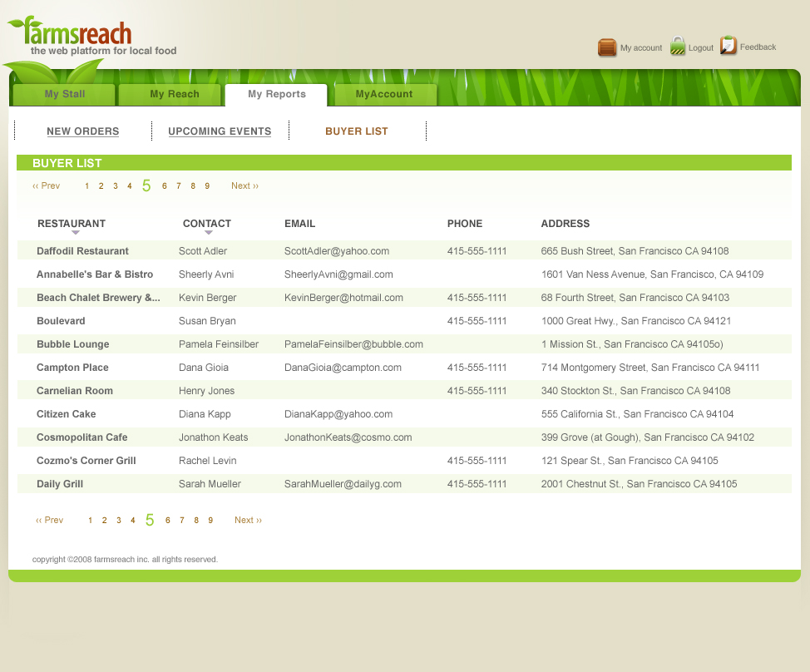Click the farmsreach logo

[x=79, y=35]
